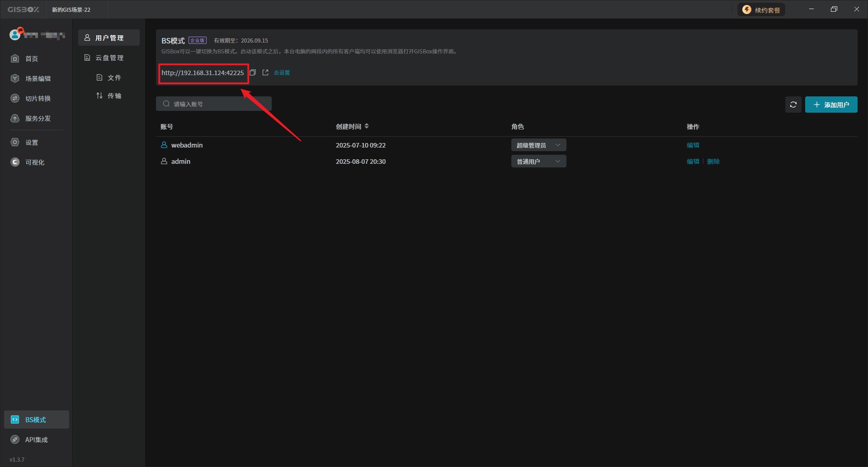Expand admin's 普通用户 role dropdown
The width and height of the screenshot is (868, 467).
point(538,162)
